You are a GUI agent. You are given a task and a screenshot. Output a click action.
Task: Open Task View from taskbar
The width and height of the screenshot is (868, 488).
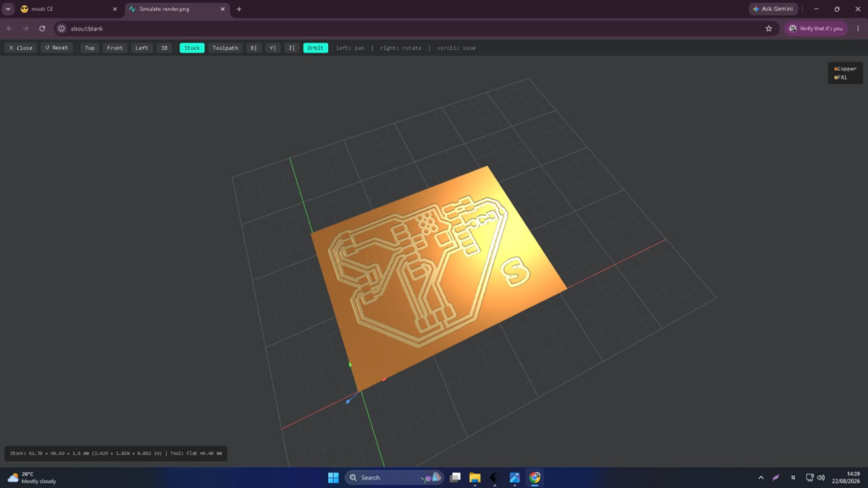(x=455, y=478)
